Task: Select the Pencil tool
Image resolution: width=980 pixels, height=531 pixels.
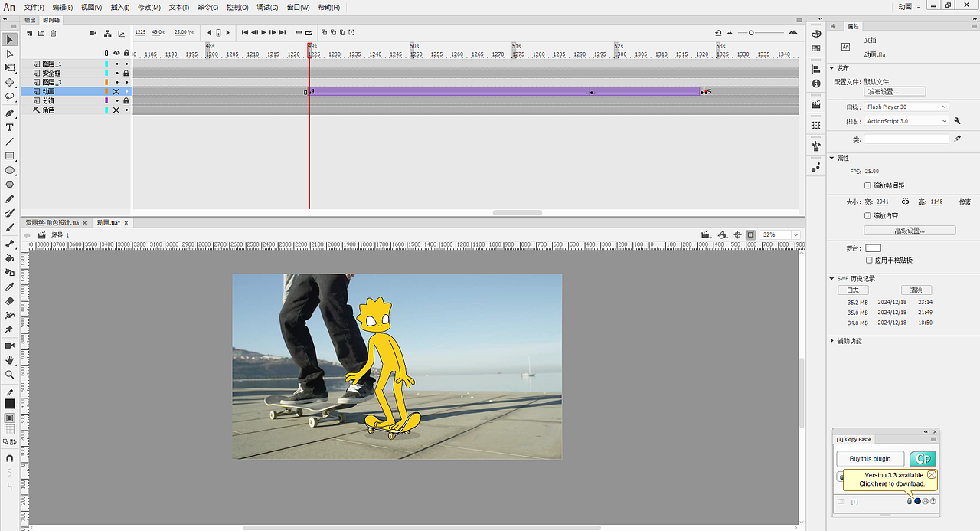Action: coord(10,199)
